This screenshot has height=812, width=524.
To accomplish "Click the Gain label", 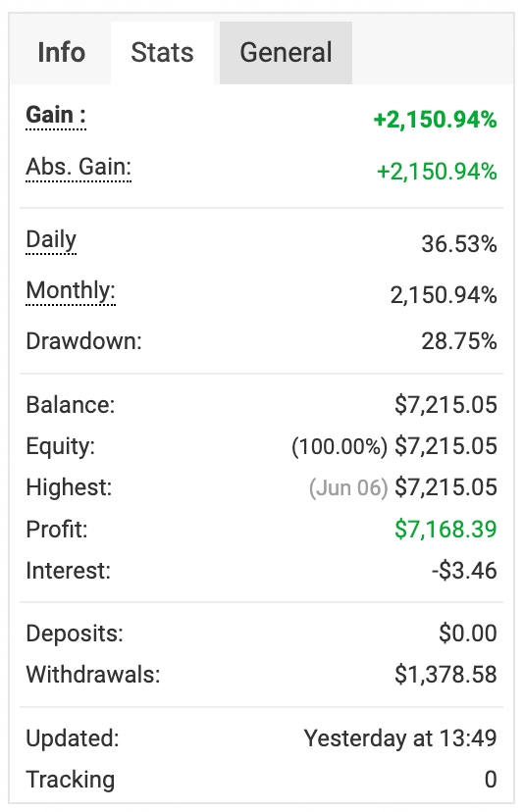I will (56, 115).
